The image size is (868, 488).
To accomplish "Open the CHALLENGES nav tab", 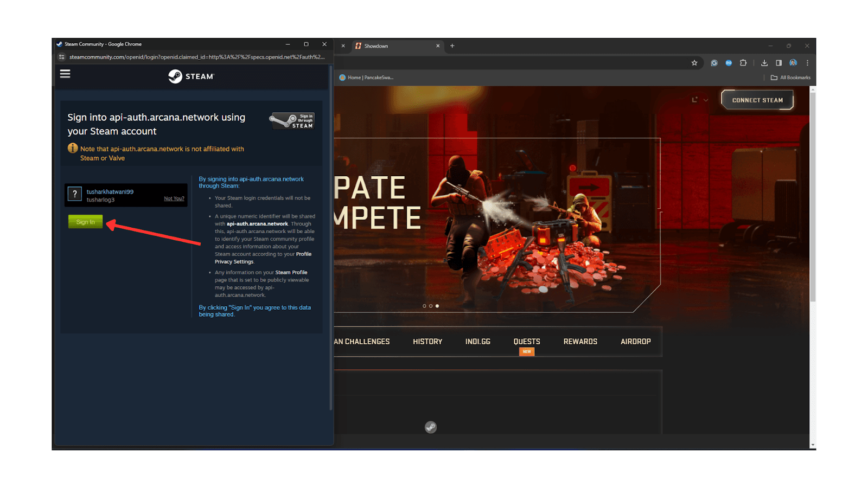I will 362,342.
